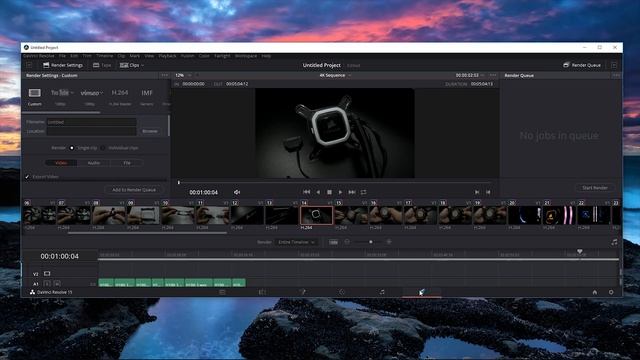The image size is (640, 360).
Task: Select clip thumbnail number 20
Action: (524, 215)
